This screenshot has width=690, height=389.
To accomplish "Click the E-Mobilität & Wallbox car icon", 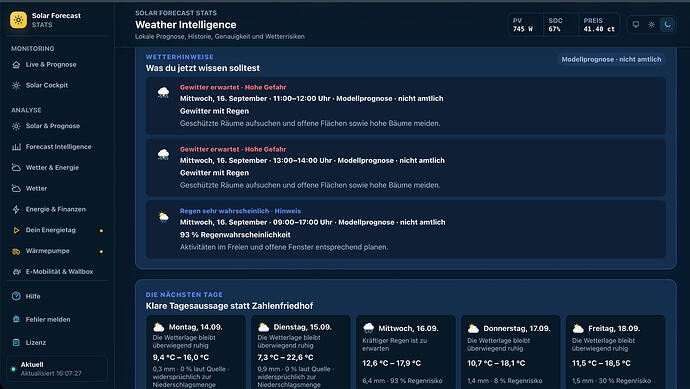I will pyautogui.click(x=16, y=272).
